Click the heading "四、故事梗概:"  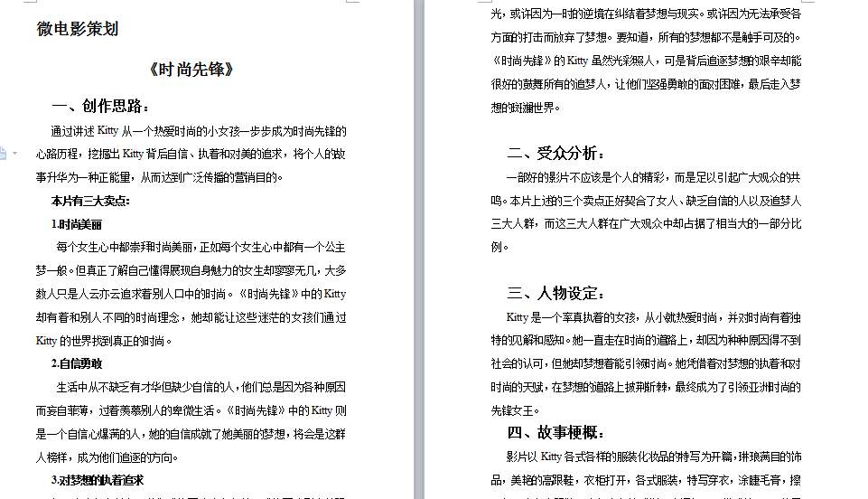click(555, 432)
